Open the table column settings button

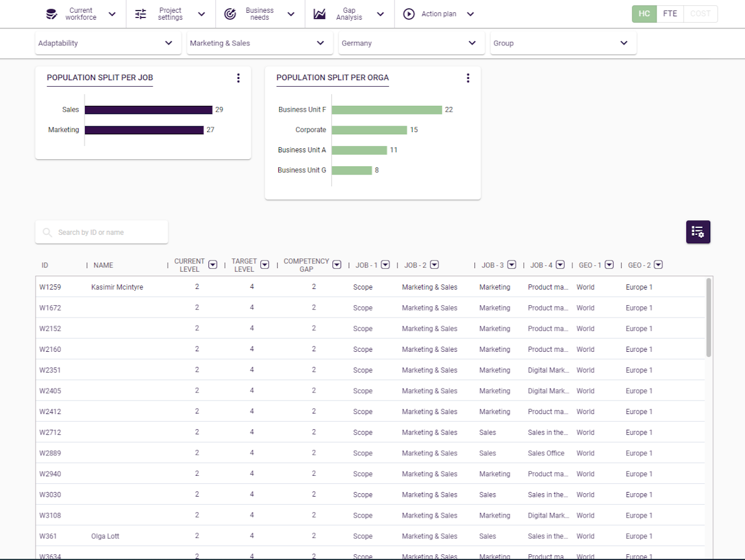(x=698, y=232)
